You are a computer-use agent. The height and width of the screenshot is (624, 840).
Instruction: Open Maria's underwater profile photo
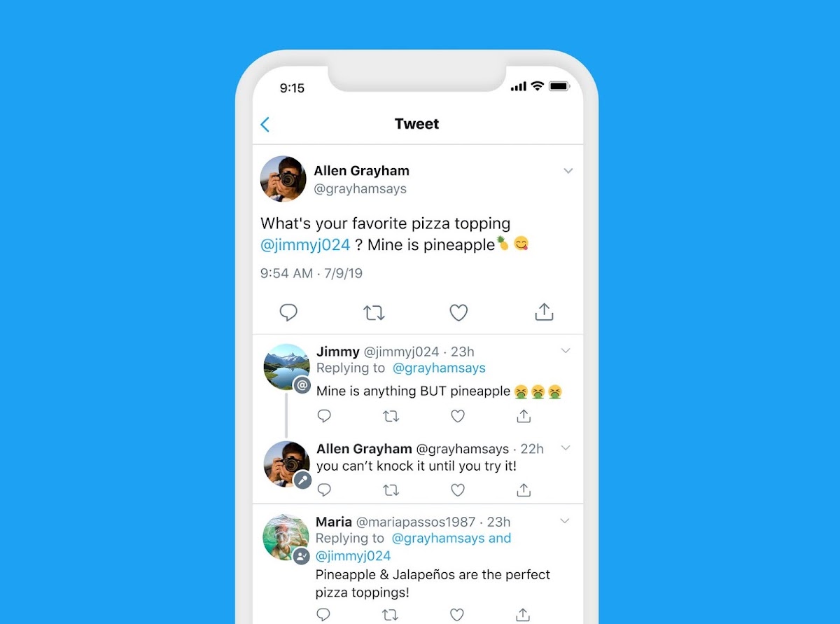285,537
